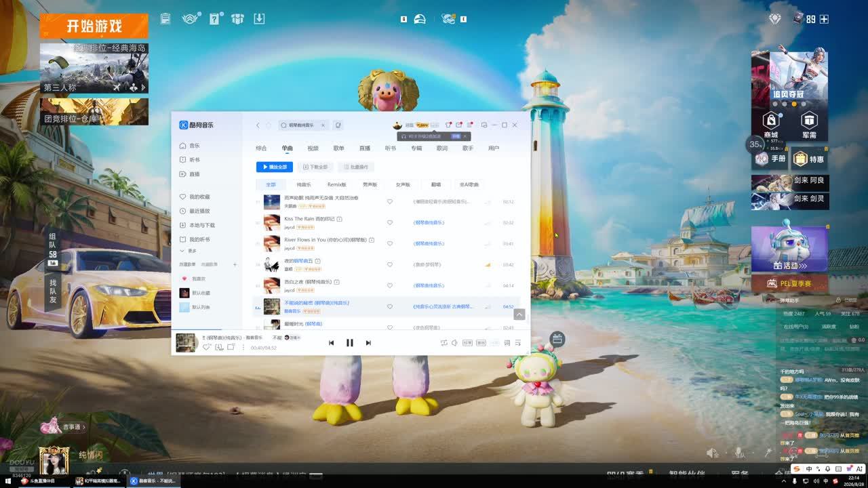Filter results by 男声版

click(370, 184)
